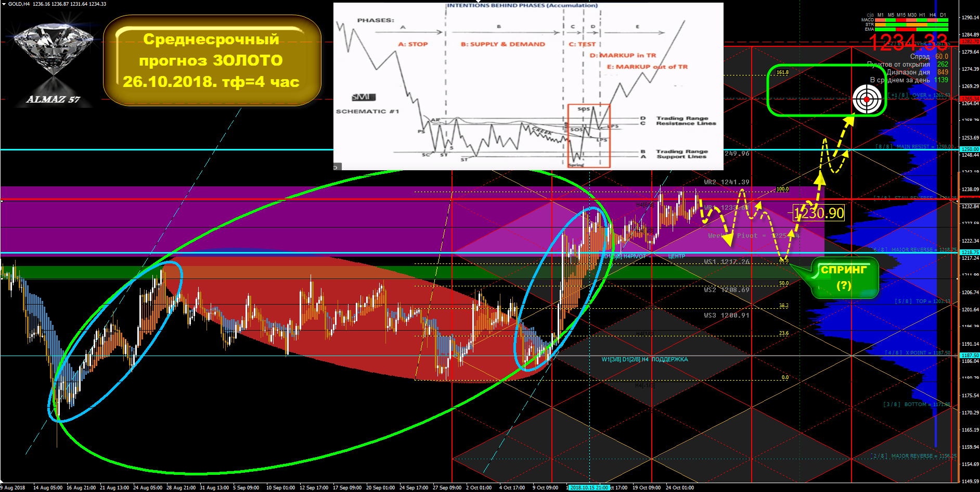Select the H4 timeframe column header

tap(933, 15)
